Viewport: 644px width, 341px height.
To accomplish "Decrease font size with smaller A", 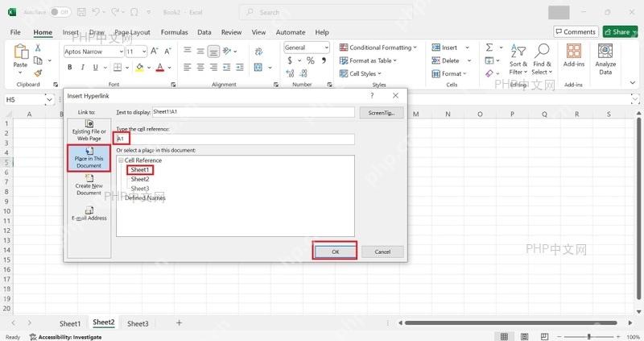I will tap(167, 51).
